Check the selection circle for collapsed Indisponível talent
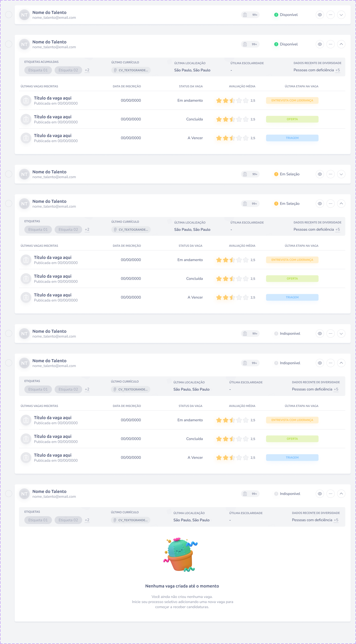 9,334
